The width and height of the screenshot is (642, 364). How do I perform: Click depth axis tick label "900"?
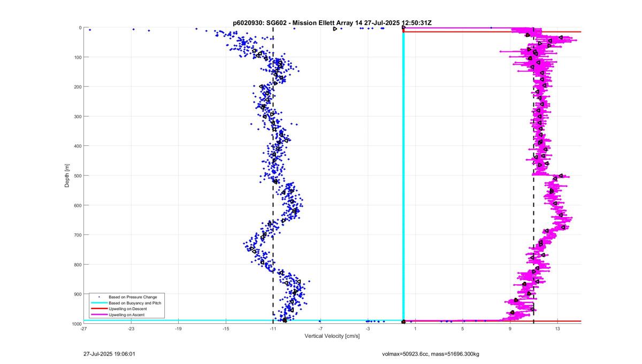pyautogui.click(x=78, y=294)
